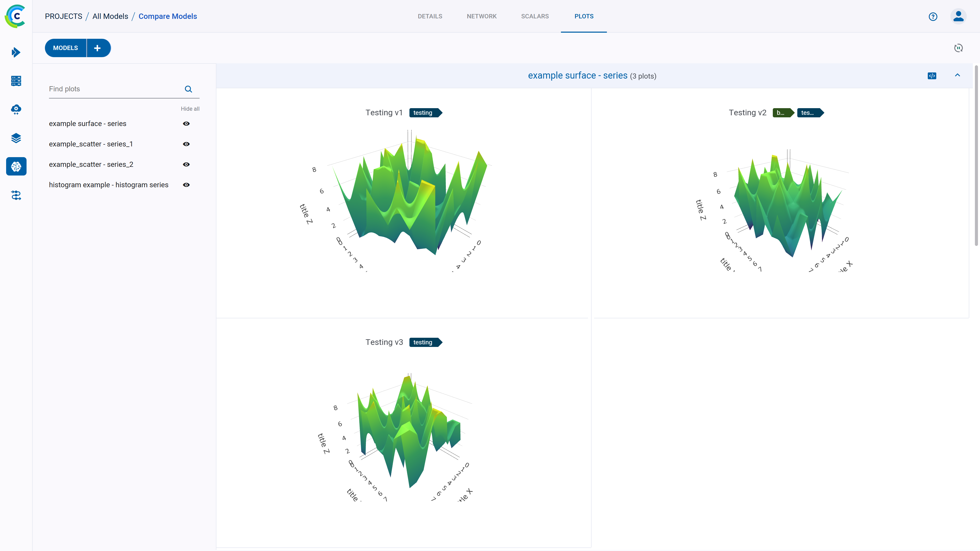This screenshot has height=551, width=980.
Task: Toggle visibility of histogram example series
Action: [x=187, y=184]
